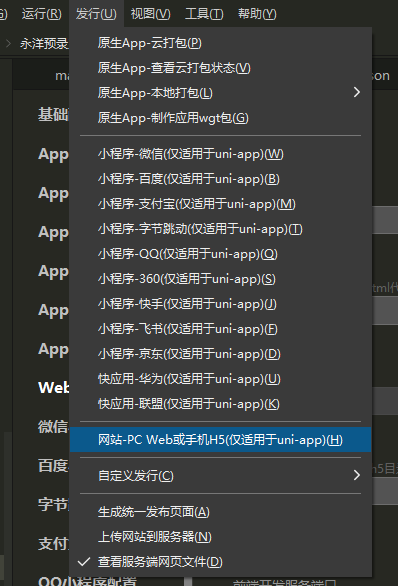
Task: Select 快应用-联盟 (K) entry
Action: pos(220,404)
